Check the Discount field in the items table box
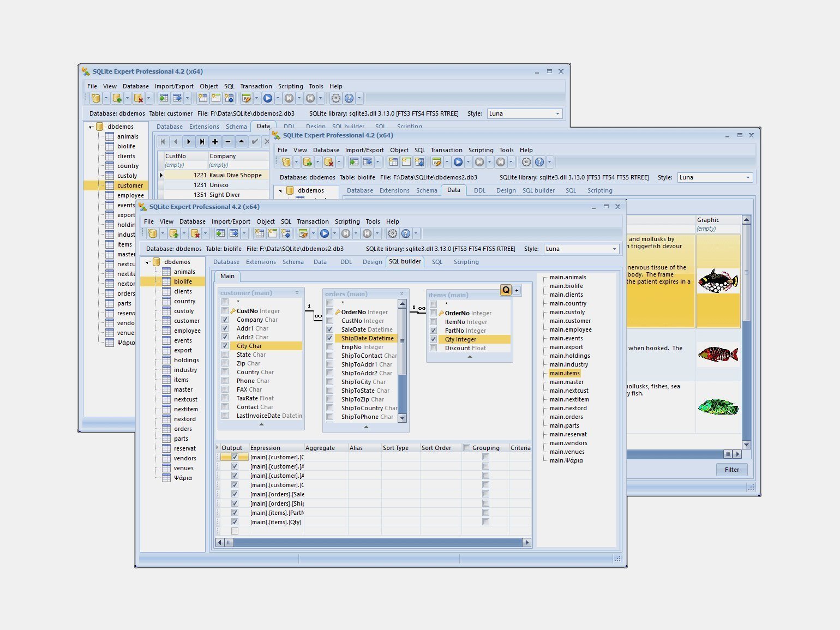The width and height of the screenshot is (840, 630). (x=433, y=348)
